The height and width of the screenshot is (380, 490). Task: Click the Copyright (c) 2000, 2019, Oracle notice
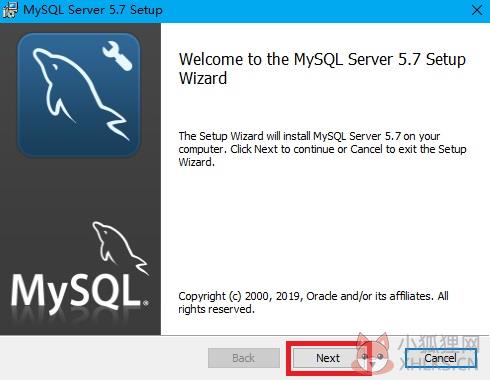(313, 302)
